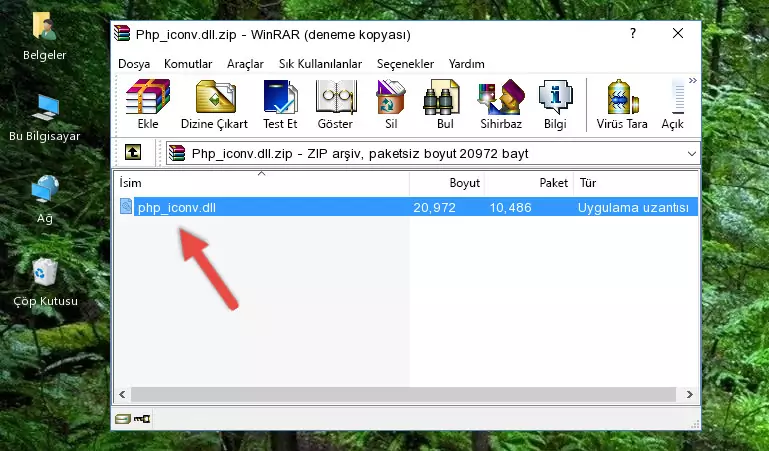Click the key icon in status bar
769x451 pixels.
pos(142,419)
